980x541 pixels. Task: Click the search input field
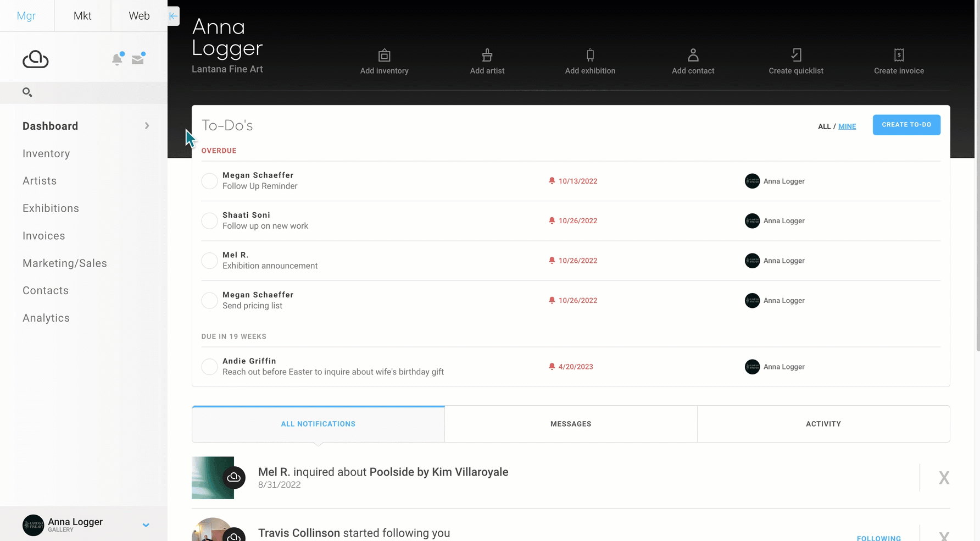(x=83, y=92)
